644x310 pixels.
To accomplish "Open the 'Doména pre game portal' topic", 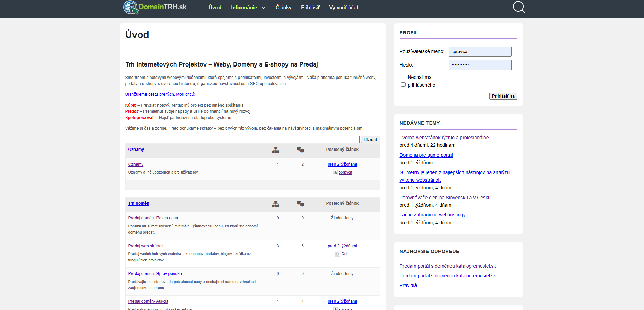I will click(426, 155).
